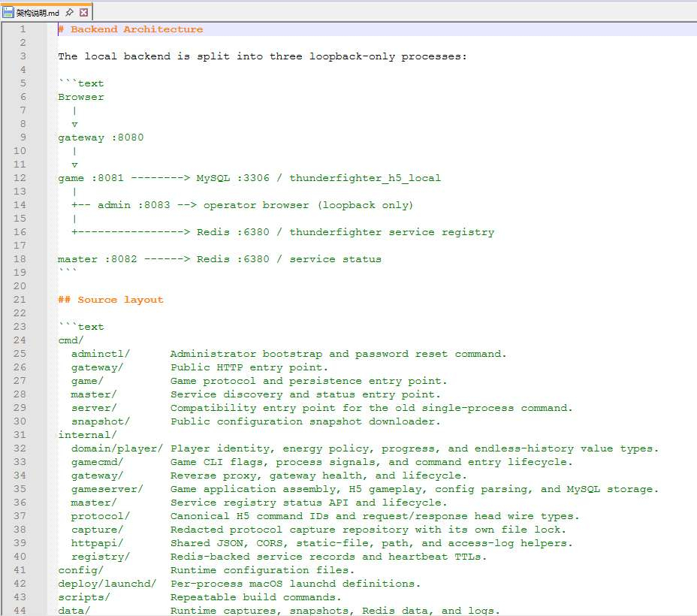Click the 'server/' entry

(x=94, y=408)
